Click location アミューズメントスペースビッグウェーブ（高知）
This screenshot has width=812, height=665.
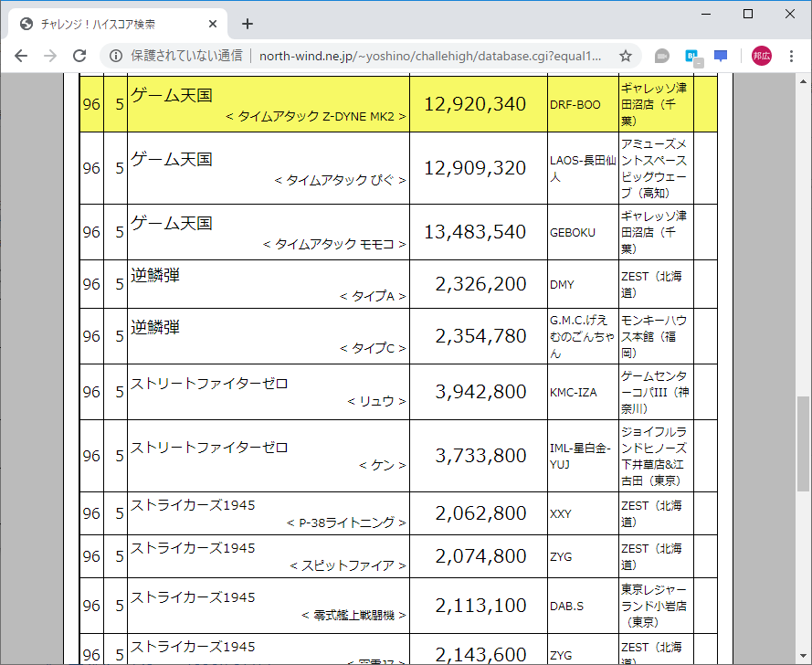tap(654, 168)
